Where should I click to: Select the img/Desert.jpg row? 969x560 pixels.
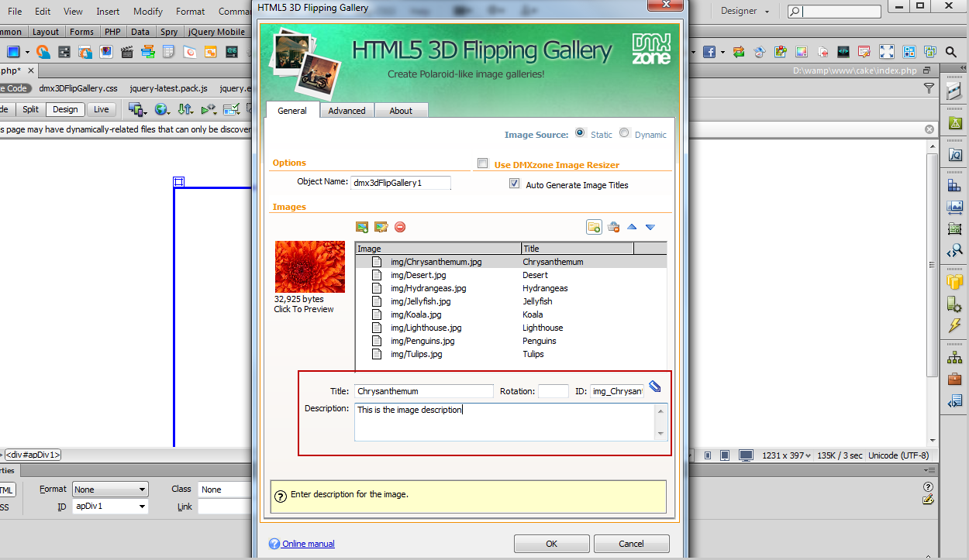(511, 275)
